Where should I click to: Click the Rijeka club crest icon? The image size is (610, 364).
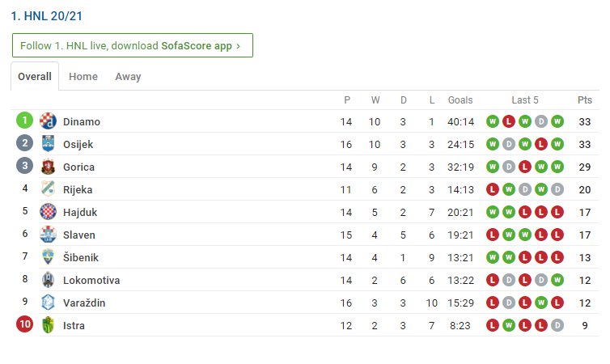click(48, 189)
